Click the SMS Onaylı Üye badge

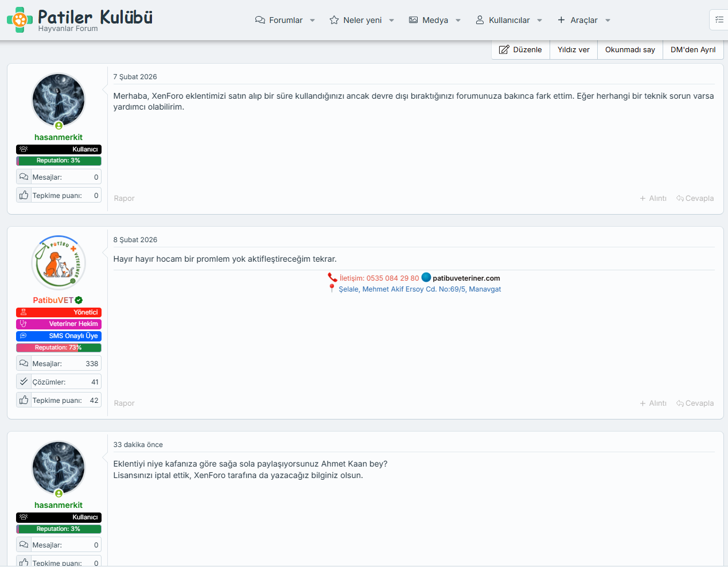[59, 336]
